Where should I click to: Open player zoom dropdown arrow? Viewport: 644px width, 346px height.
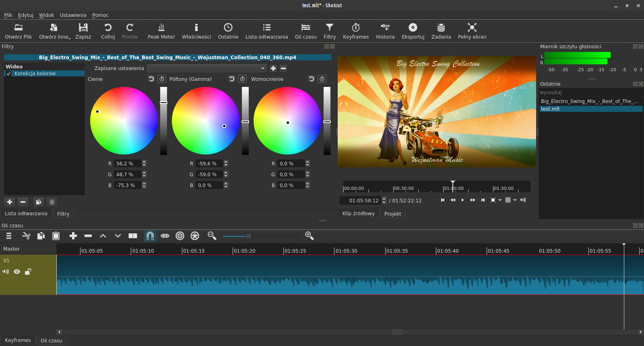click(500, 200)
